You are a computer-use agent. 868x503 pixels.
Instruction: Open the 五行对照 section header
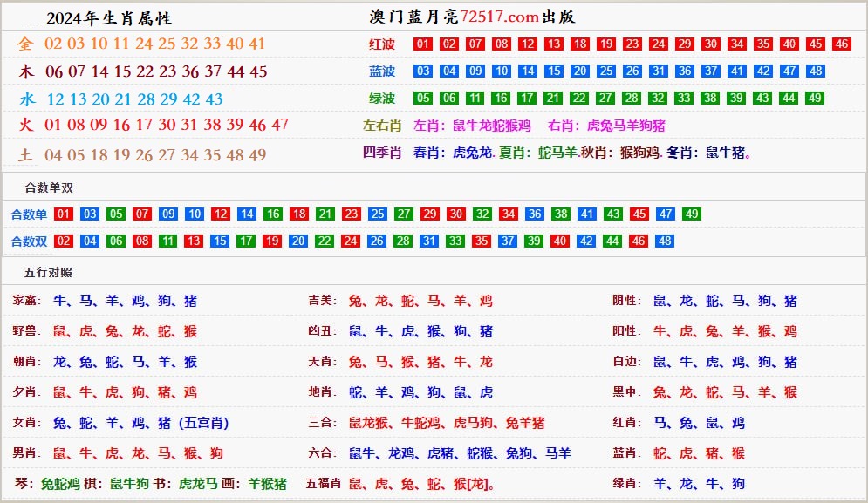[48, 274]
